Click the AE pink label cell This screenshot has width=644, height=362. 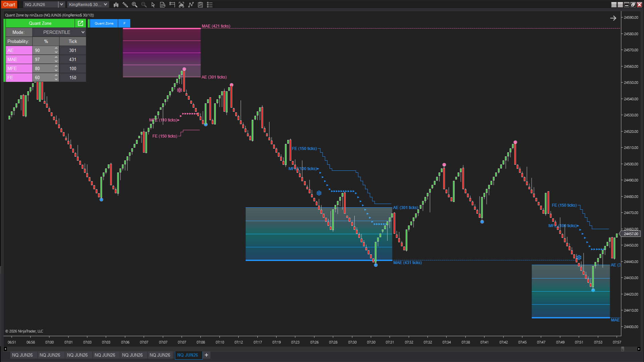click(x=19, y=50)
